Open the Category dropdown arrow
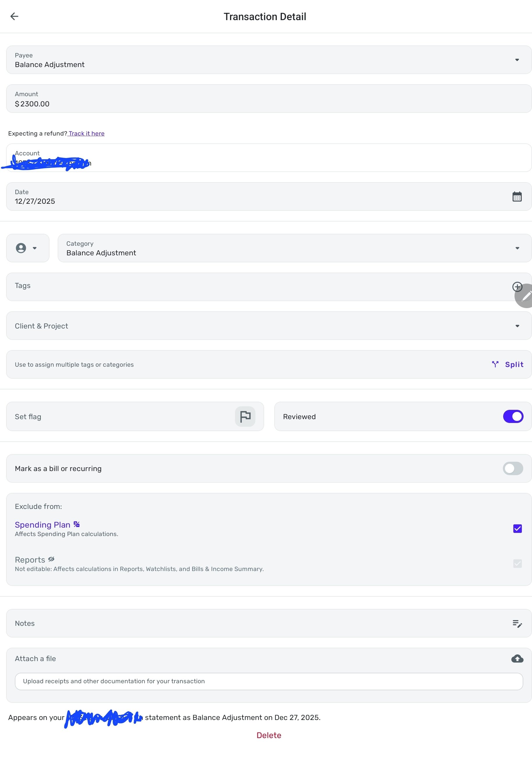 [517, 248]
